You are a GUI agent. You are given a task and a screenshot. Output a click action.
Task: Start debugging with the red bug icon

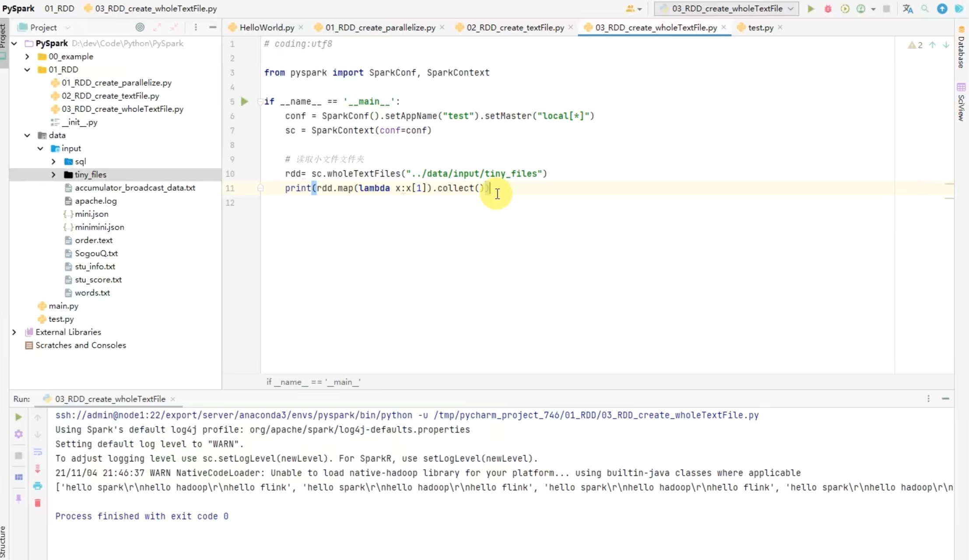(x=828, y=9)
